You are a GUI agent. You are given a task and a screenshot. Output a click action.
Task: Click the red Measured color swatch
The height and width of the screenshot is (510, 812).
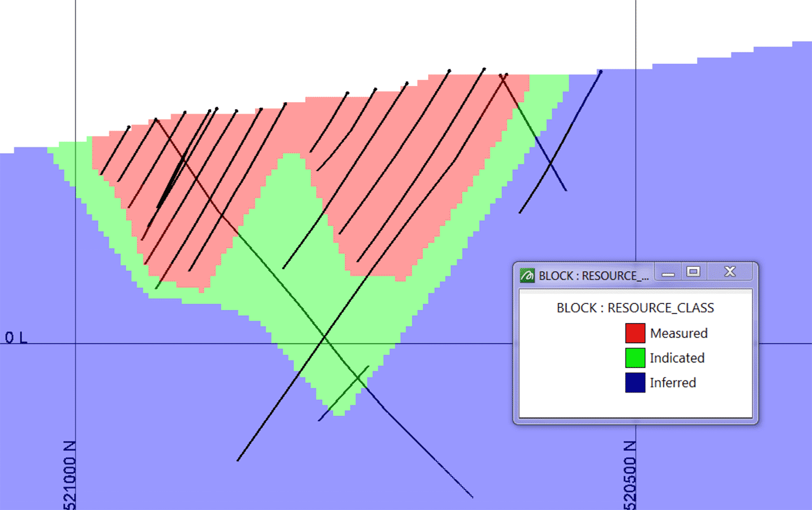point(635,333)
